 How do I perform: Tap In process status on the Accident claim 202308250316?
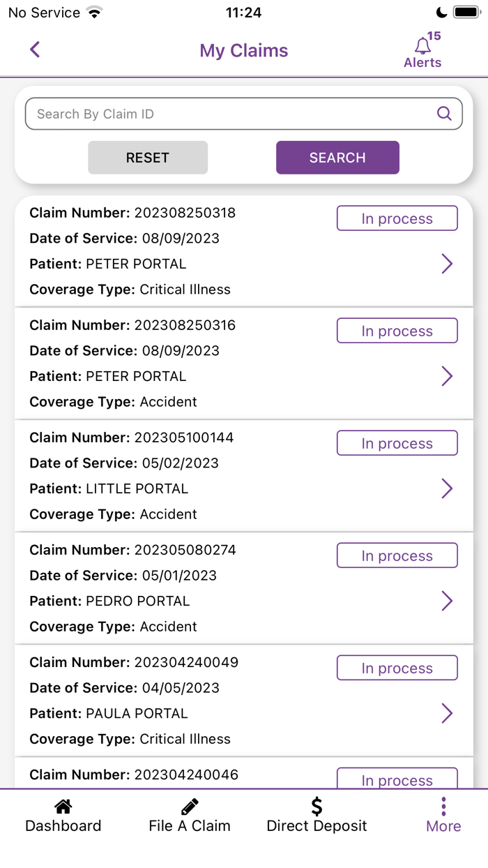(x=397, y=330)
